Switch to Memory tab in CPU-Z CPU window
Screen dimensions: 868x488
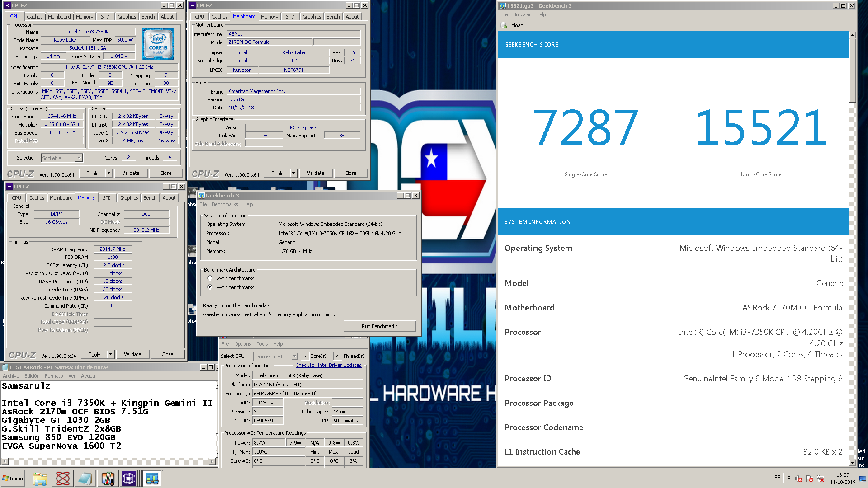point(85,17)
